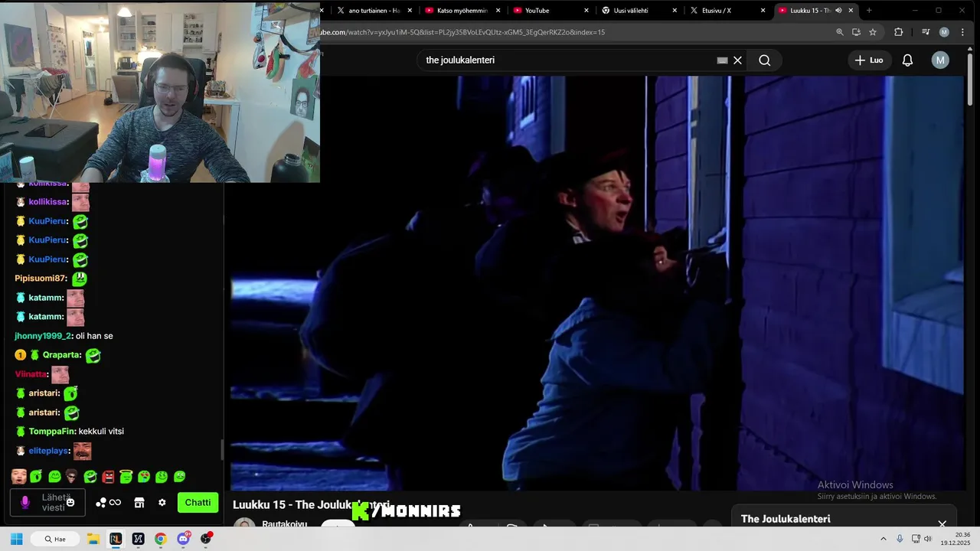Open the media controls icon in Chrome toolbar
Image resolution: width=980 pixels, height=551 pixels.
(926, 32)
